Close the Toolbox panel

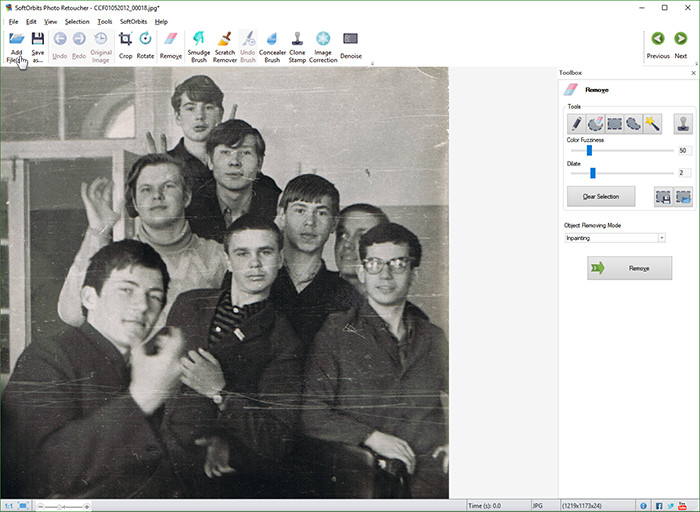[693, 73]
